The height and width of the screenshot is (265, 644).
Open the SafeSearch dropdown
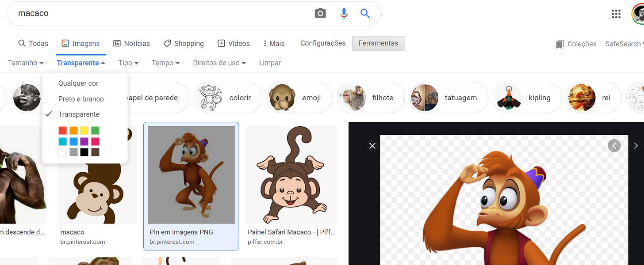[624, 44]
